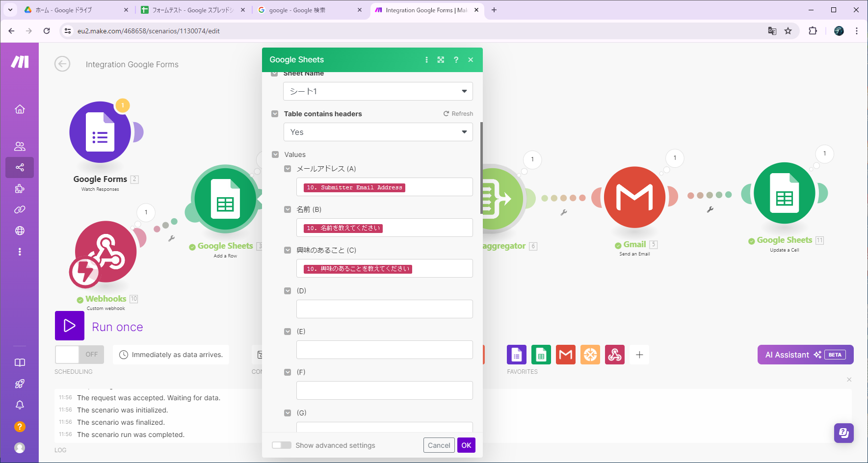Toggle map checkbox for Values

pos(275,154)
